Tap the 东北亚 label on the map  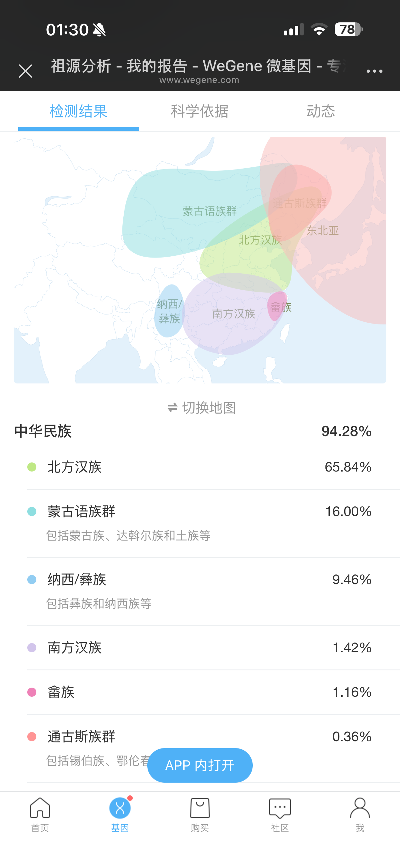pyautogui.click(x=322, y=231)
